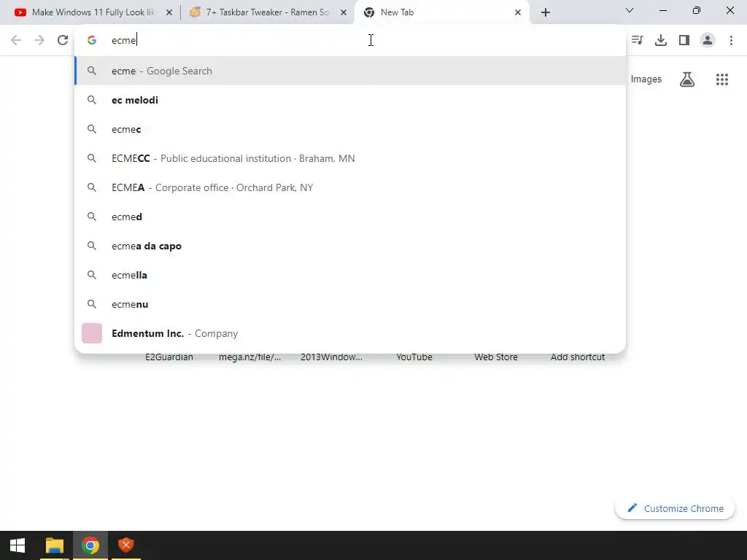
Task: Open the YouTube shortcut
Action: pos(414,357)
